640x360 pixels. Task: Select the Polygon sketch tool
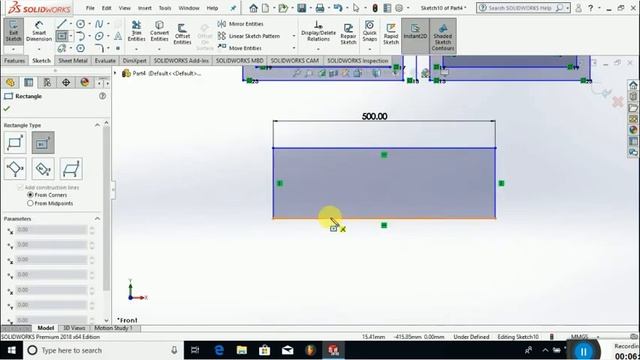click(80, 48)
